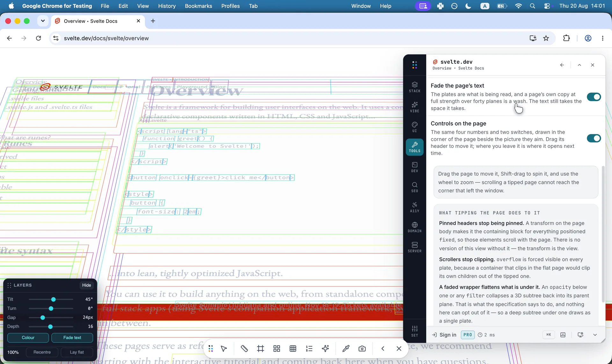
Task: Select the ruler measure tool
Action: click(x=244, y=349)
